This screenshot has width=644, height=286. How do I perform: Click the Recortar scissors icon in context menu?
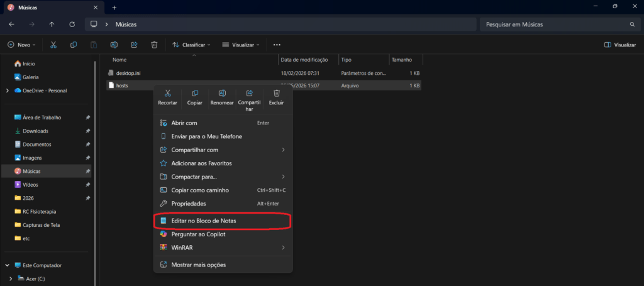point(167,93)
